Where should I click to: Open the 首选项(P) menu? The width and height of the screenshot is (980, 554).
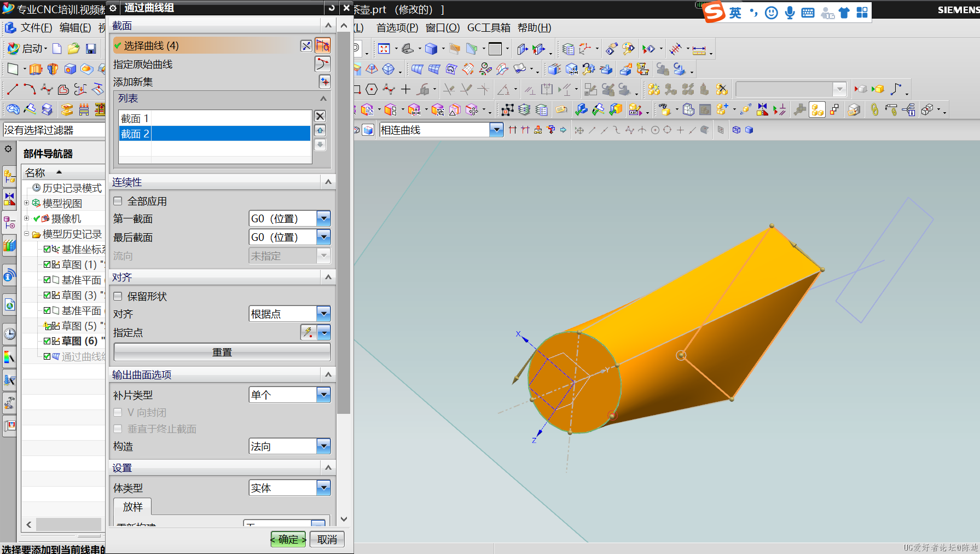coord(397,27)
